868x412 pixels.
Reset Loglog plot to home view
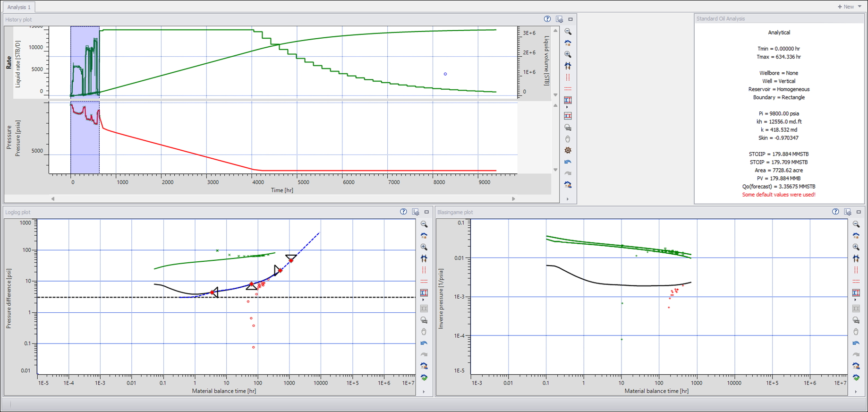[424, 236]
